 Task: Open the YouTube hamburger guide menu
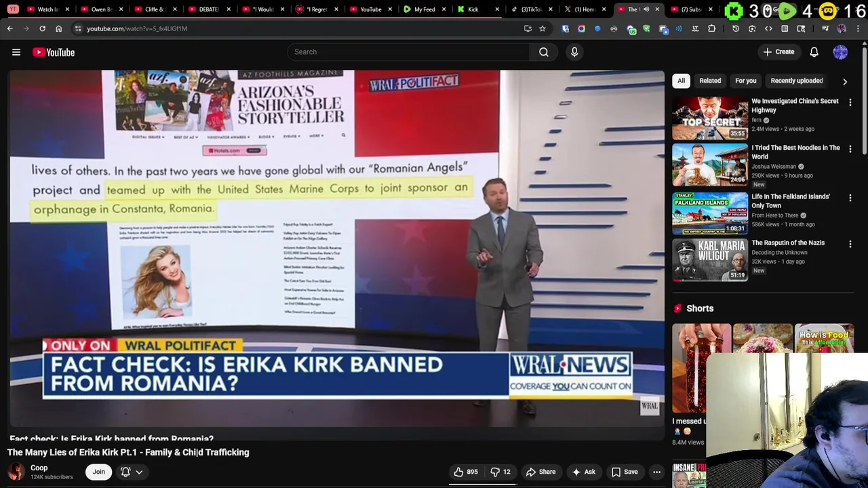(x=16, y=52)
